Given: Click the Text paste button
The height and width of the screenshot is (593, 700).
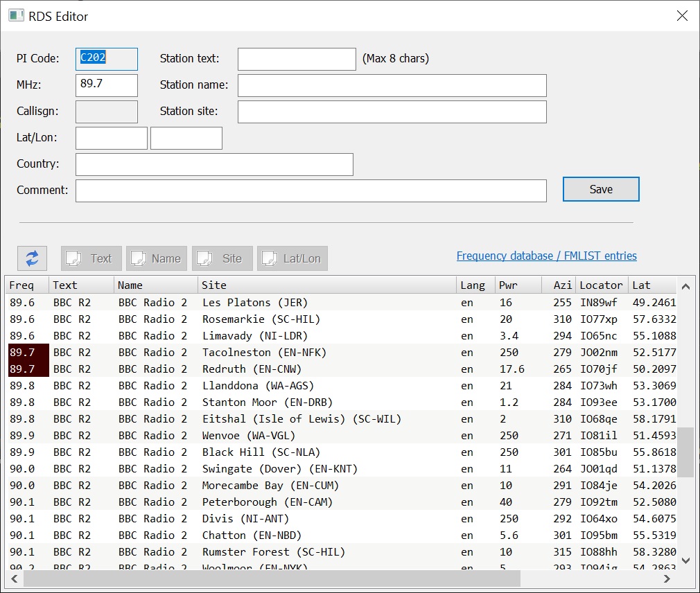Looking at the screenshot, I should point(91,258).
